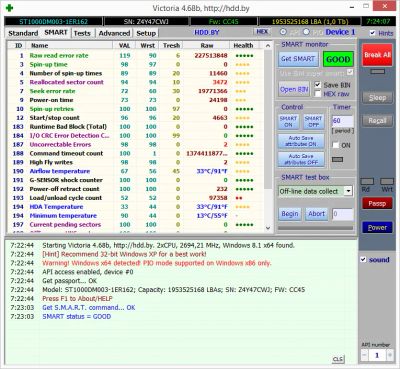
Task: Click the Get SMART button
Action: tap(298, 59)
